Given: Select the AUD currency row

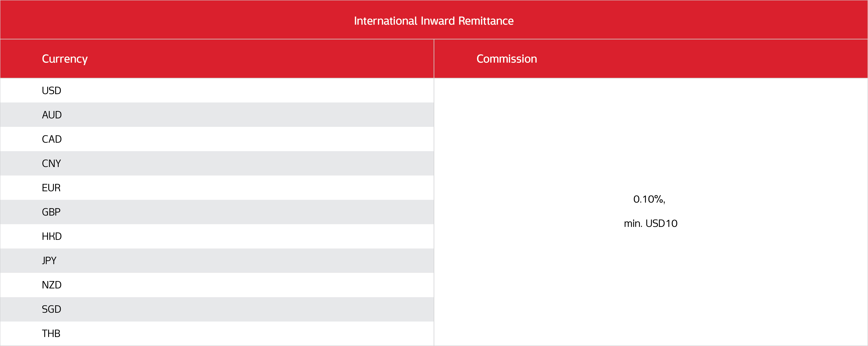Looking at the screenshot, I should tap(217, 115).
